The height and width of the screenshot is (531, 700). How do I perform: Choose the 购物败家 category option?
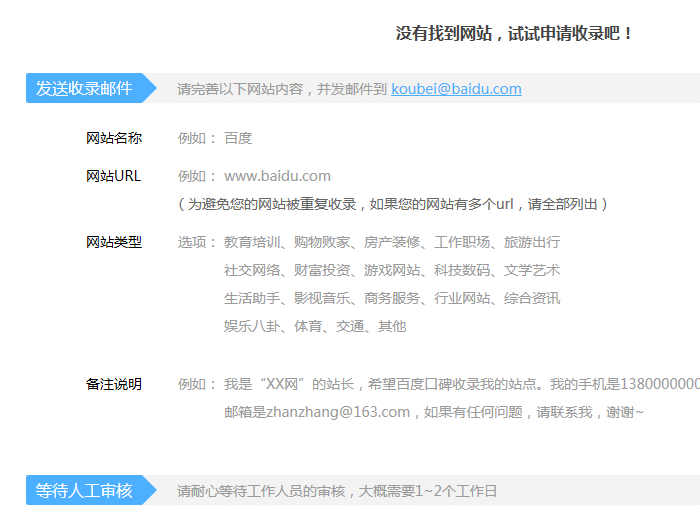tap(322, 242)
